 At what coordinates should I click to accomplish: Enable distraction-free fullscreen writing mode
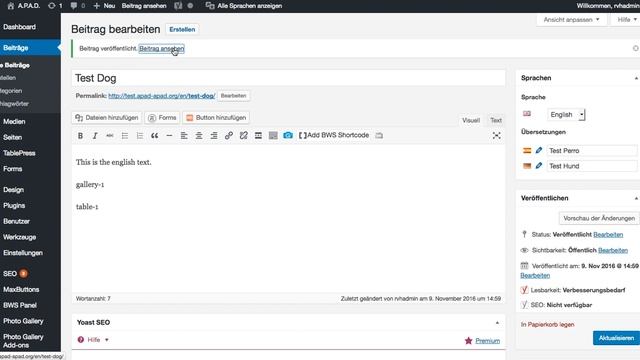(496, 136)
